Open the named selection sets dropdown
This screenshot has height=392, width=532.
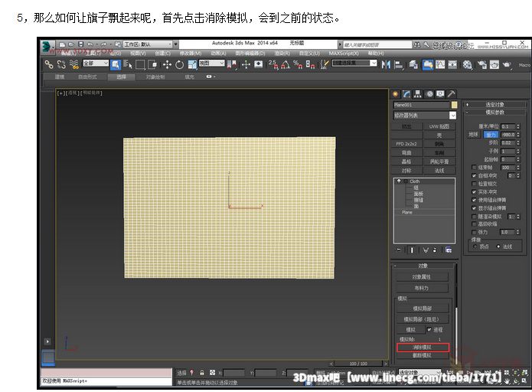tap(354, 63)
